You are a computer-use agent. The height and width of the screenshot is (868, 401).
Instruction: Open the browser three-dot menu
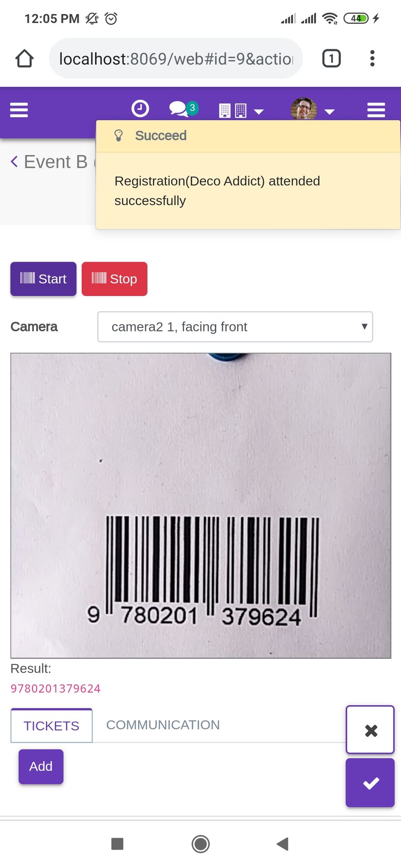(372, 58)
